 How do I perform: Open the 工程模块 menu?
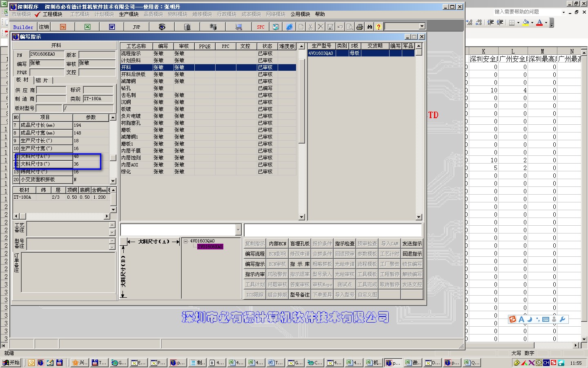pyautogui.click(x=53, y=14)
